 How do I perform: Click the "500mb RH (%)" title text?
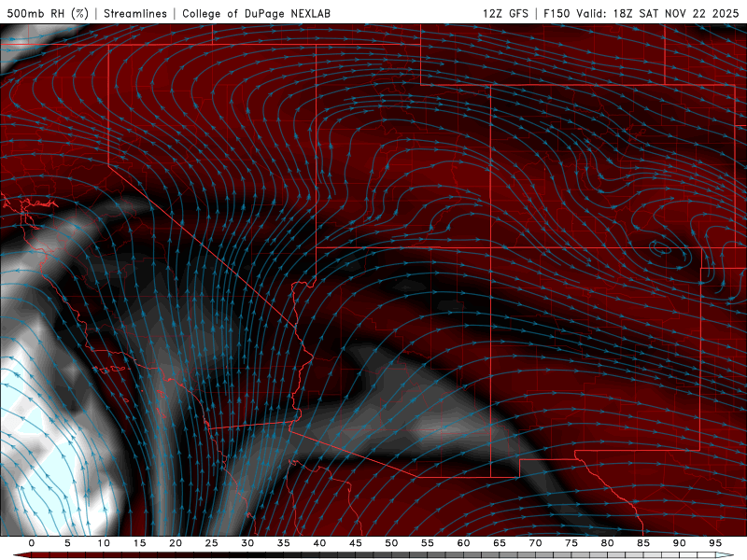(48, 13)
